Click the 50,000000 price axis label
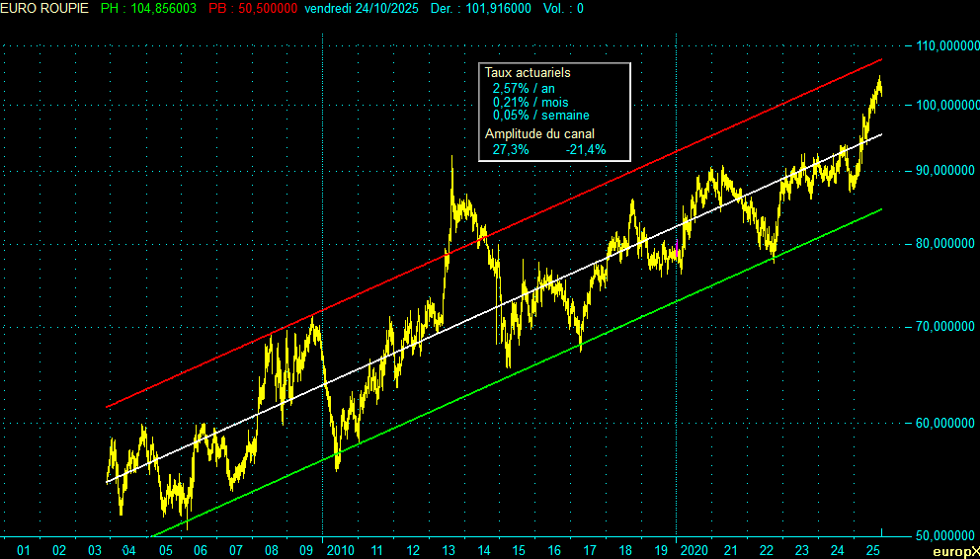 pyautogui.click(x=942, y=536)
